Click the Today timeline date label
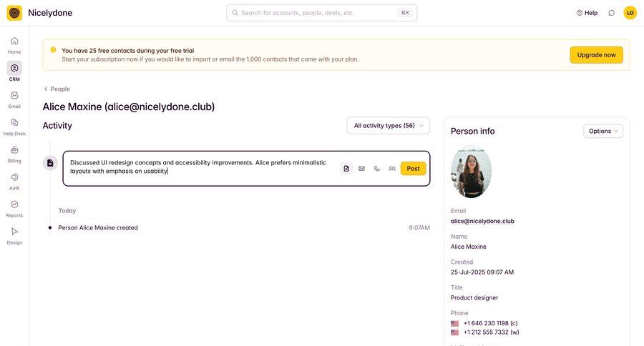The image size is (644, 346). (x=67, y=211)
